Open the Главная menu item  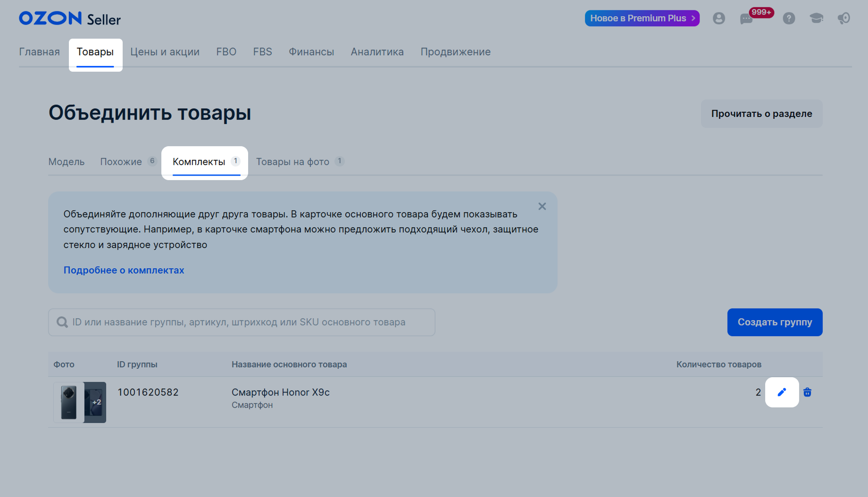[40, 52]
